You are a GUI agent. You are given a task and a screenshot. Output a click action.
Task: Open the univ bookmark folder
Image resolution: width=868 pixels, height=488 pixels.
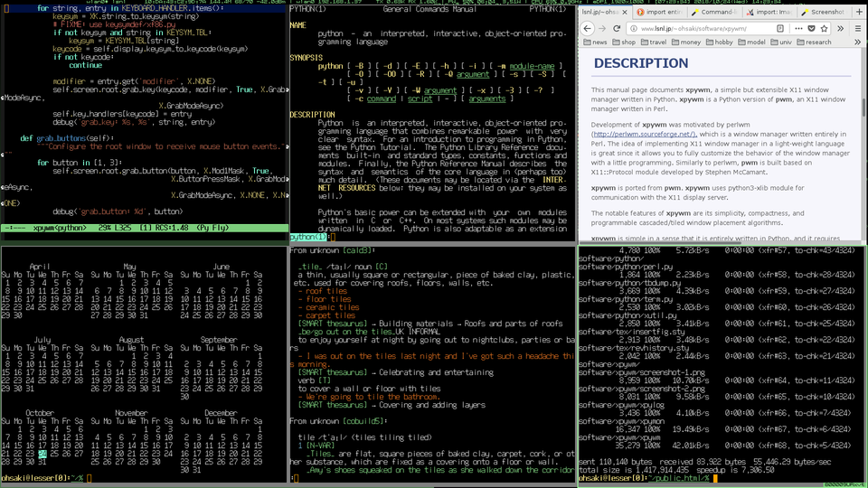pyautogui.click(x=781, y=42)
